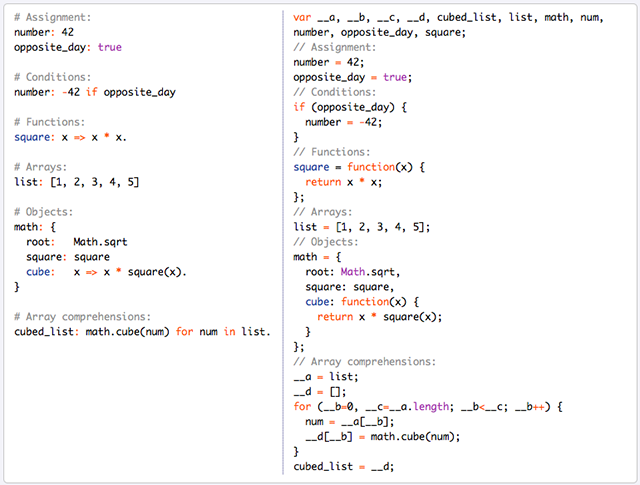Click the "// Arrays:" comment line
640x485 pixels.
[x=323, y=212]
